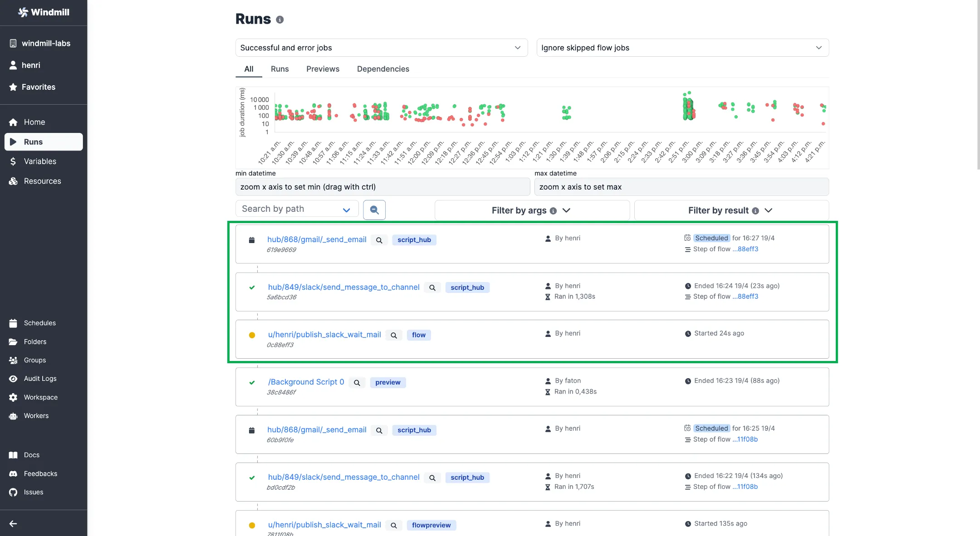Click the collapse sidebar arrow icon
This screenshot has height=536, width=980.
[13, 523]
